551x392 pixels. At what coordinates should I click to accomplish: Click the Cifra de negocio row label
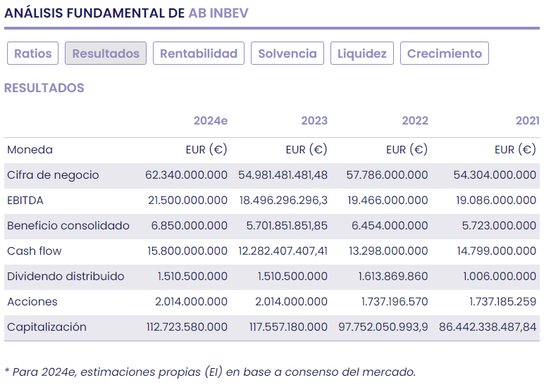tap(53, 175)
